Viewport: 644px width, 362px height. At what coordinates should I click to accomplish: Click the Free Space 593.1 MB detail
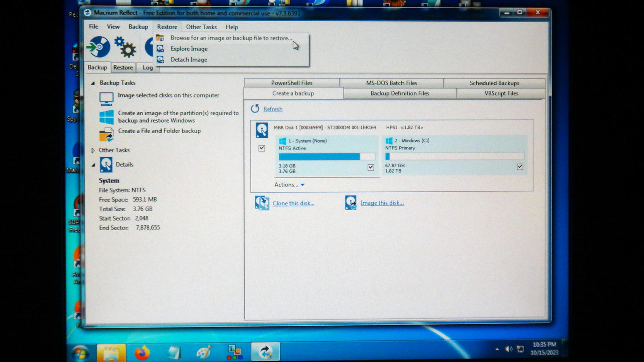point(128,200)
